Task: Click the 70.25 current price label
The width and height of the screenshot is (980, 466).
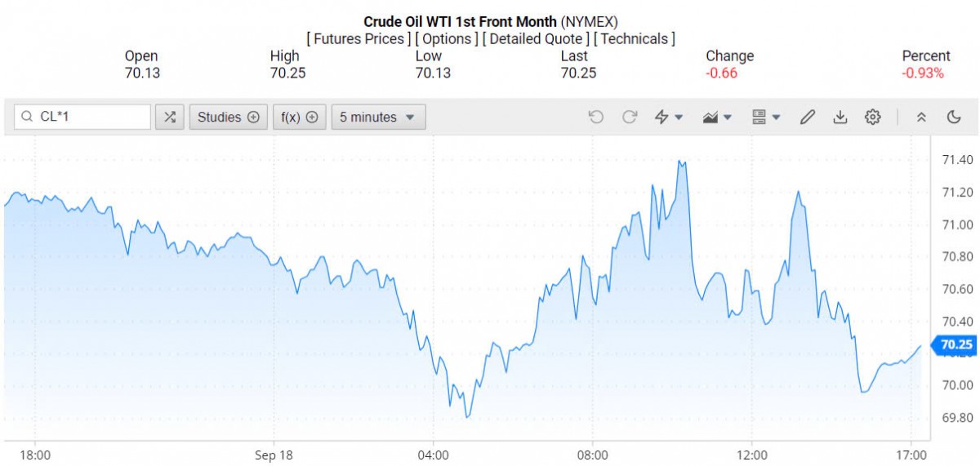Action: point(955,345)
